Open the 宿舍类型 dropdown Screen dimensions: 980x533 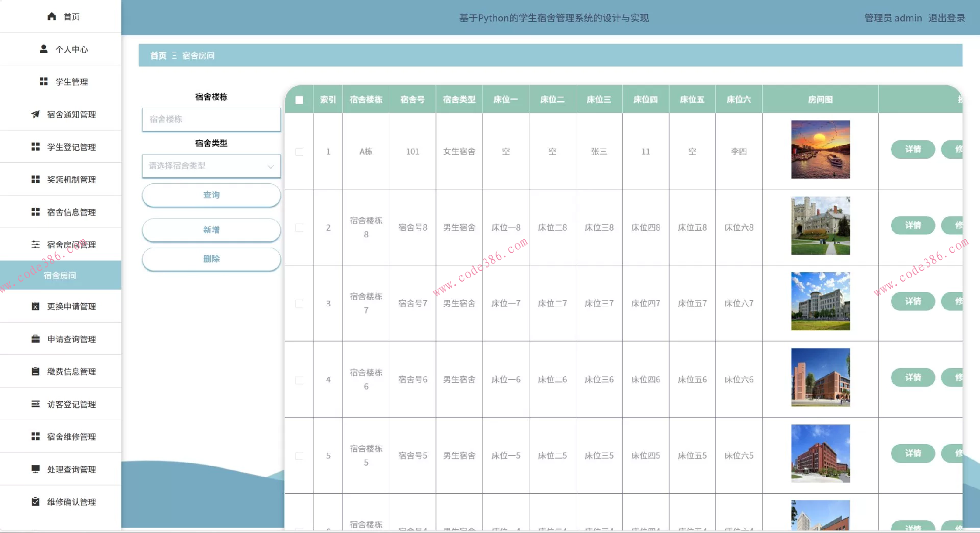coord(211,166)
